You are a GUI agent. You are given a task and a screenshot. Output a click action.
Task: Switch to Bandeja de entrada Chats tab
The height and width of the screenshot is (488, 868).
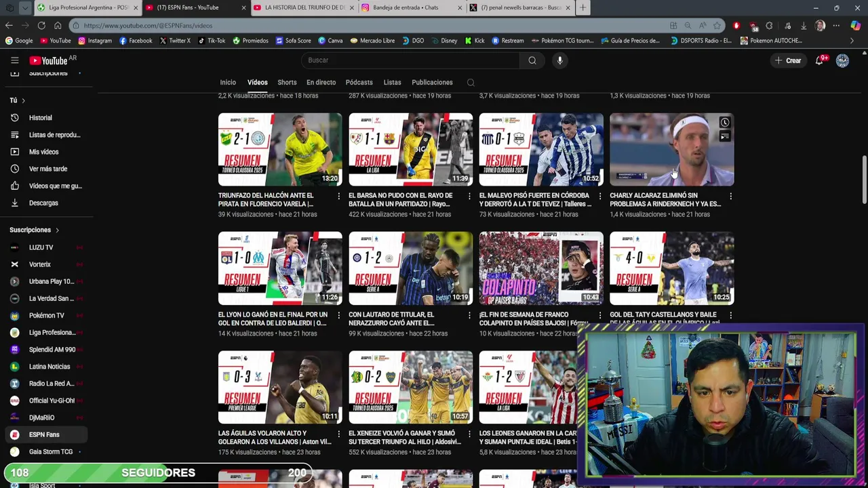[411, 7]
